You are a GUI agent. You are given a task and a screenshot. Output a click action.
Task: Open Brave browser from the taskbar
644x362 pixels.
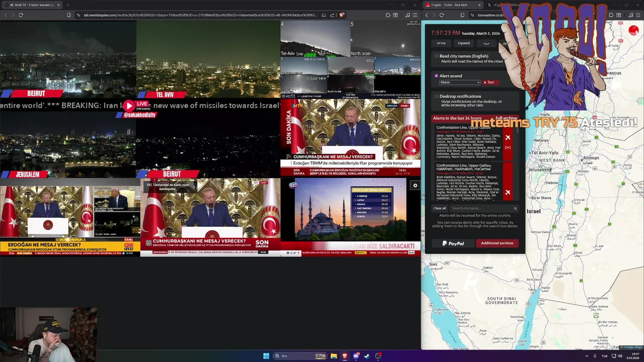345,356
